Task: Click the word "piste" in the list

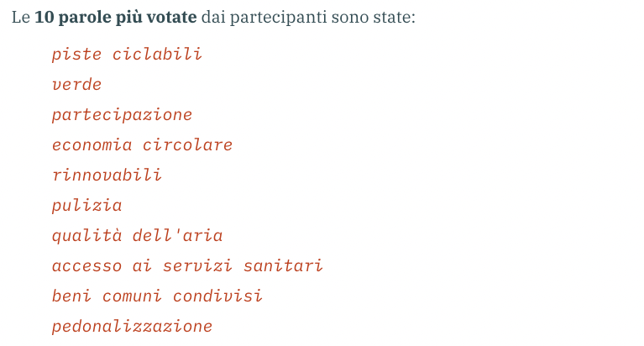Action: [x=76, y=55]
